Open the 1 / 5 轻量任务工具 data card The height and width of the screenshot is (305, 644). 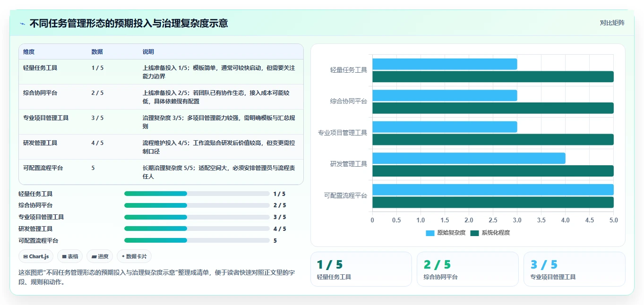click(361, 269)
